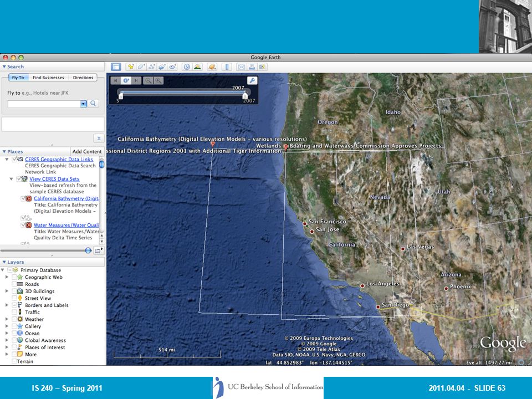Image resolution: width=532 pixels, height=399 pixels.
Task: Click the Places folder button beside opacity slider
Action: pyautogui.click(x=99, y=250)
